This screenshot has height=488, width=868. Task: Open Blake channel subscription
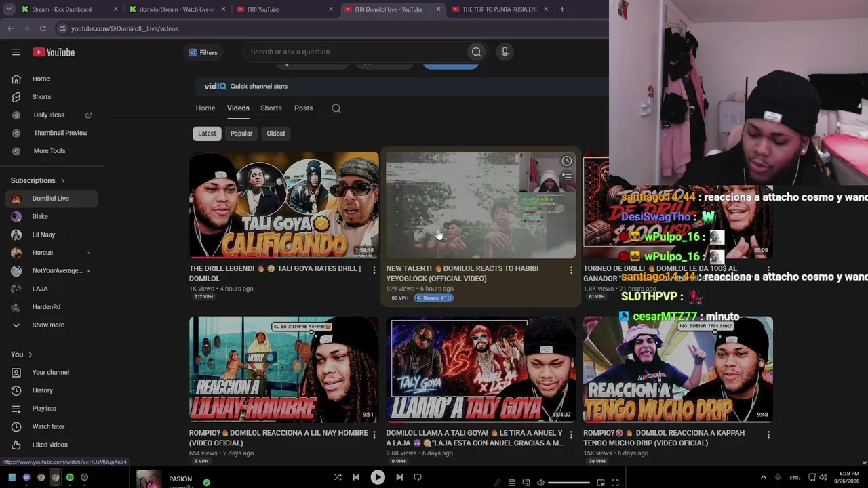pos(52,217)
